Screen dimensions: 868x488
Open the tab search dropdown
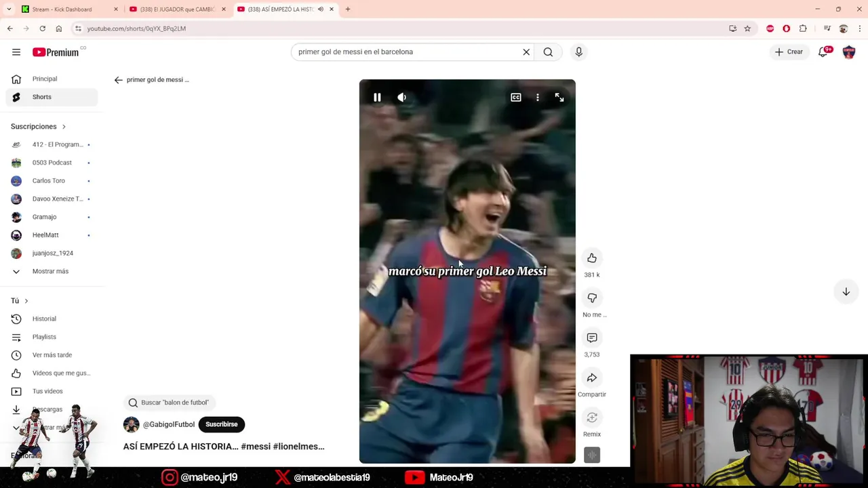[x=9, y=9]
